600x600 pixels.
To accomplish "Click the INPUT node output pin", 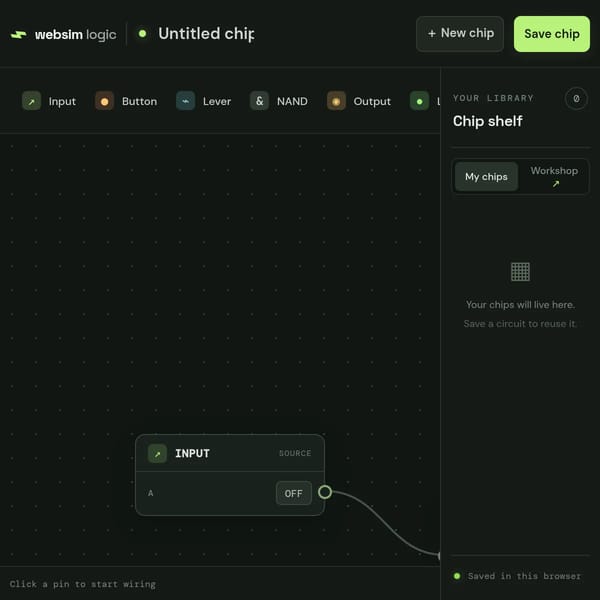I will pos(325,492).
